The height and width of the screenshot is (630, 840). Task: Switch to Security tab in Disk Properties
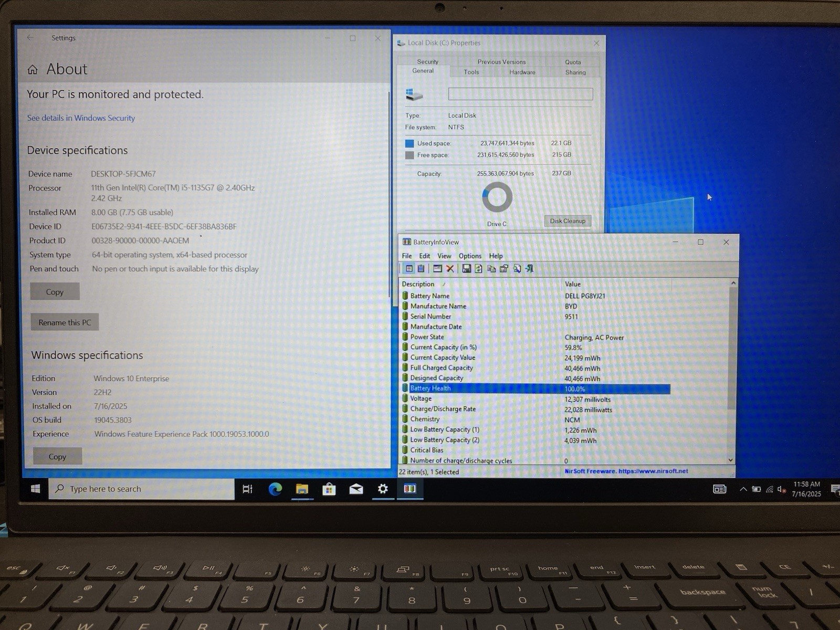click(427, 61)
